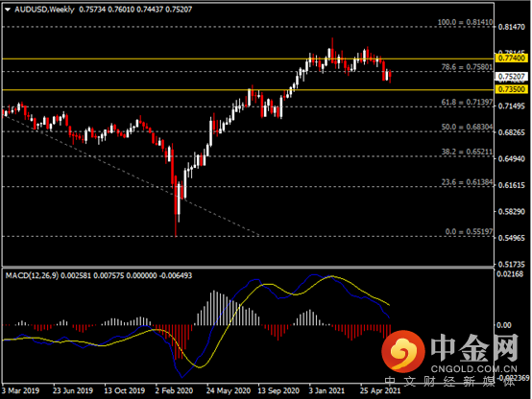Image resolution: width=532 pixels, height=399 pixels.
Task: Click the orange cloud site logo
Action: pyautogui.click(x=403, y=351)
